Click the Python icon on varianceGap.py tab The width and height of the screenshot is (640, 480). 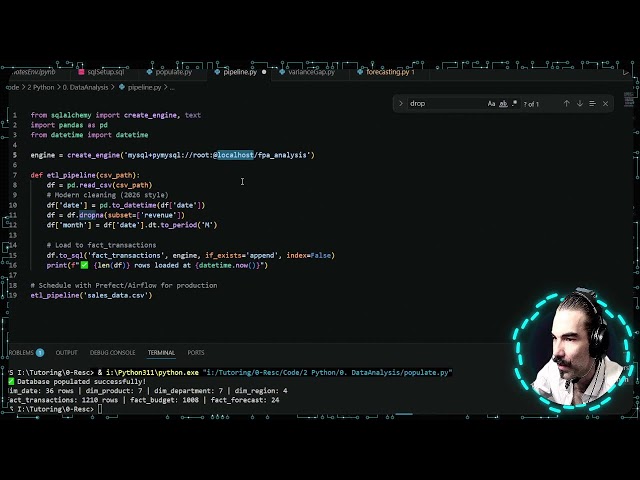click(x=282, y=72)
